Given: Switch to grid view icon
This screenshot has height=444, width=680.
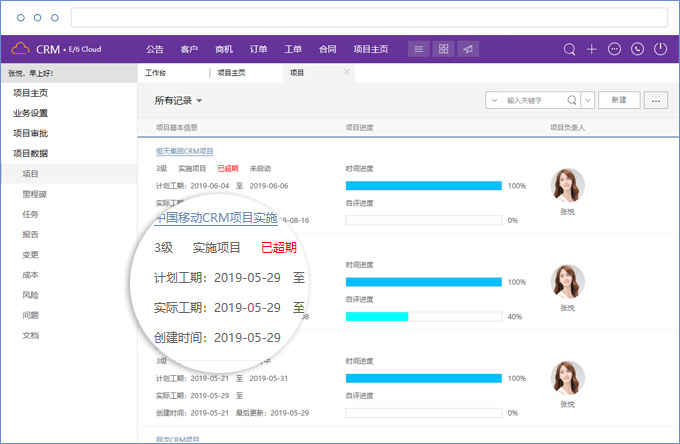Looking at the screenshot, I should click(x=443, y=49).
